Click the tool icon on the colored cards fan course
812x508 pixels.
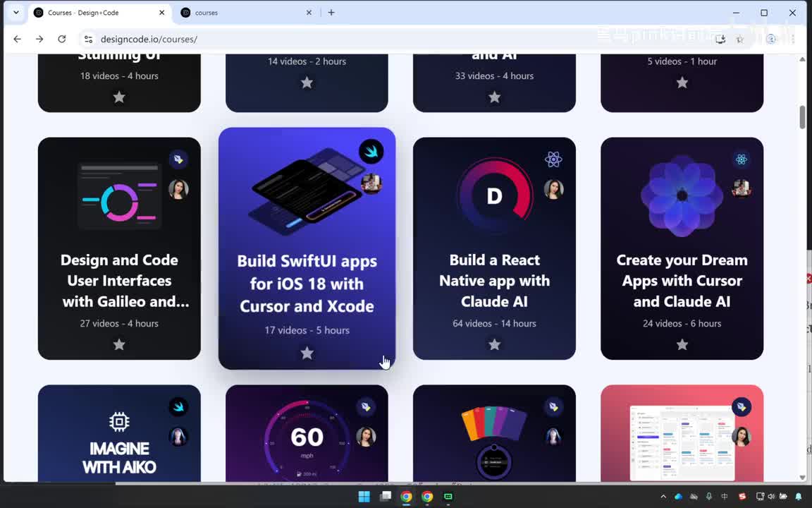point(553,407)
